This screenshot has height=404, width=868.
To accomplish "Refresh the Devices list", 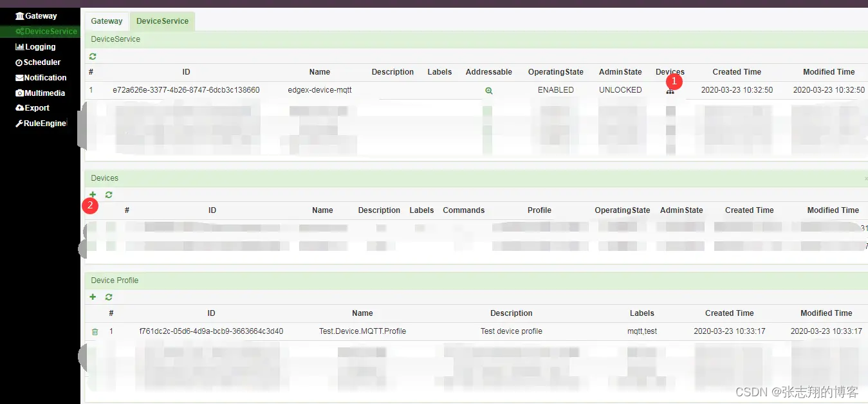I will (x=109, y=194).
